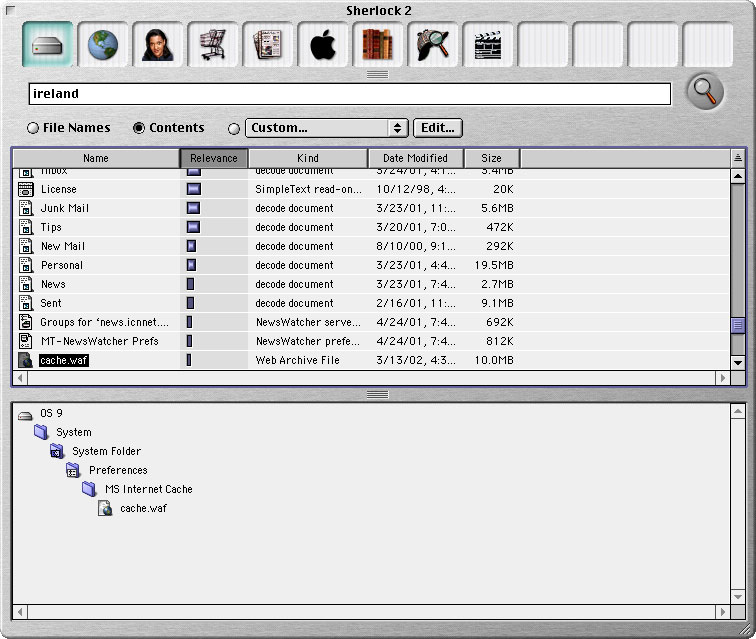Select the Custom search radio button
Screen dimensions: 756x639
tap(234, 129)
